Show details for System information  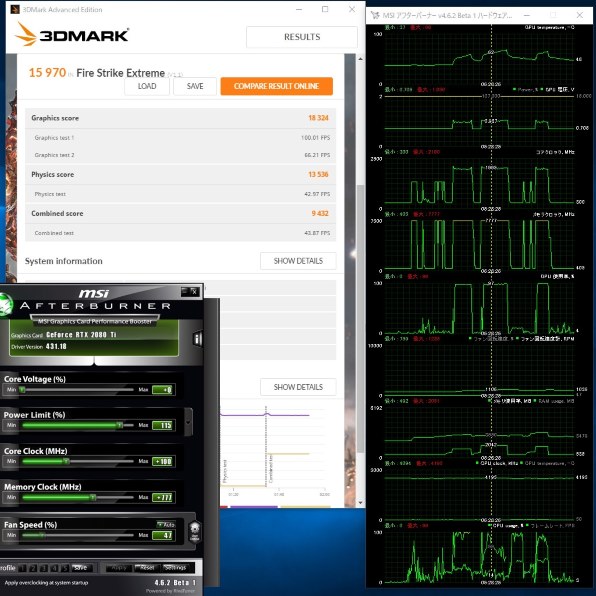298,261
